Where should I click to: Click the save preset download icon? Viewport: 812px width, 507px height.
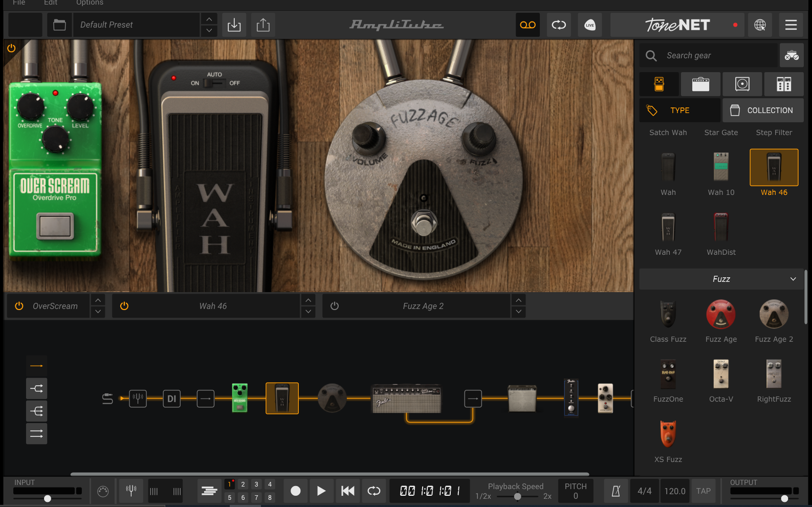coord(234,25)
